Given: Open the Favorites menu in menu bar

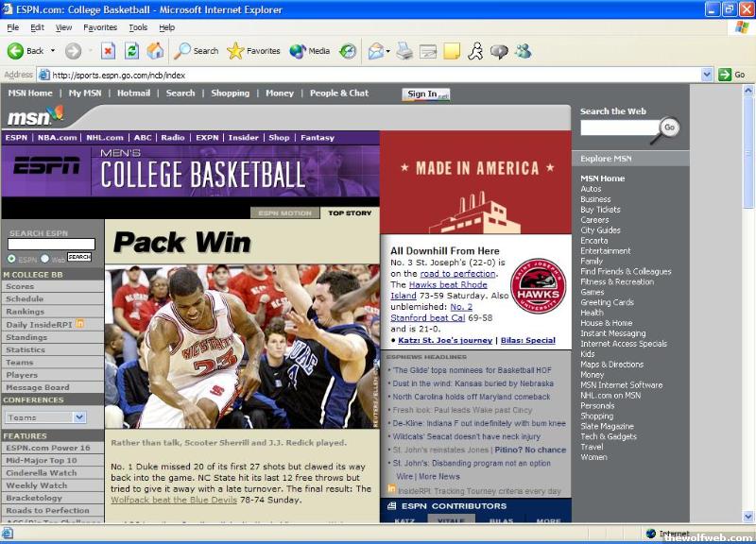Looking at the screenshot, I should 99,27.
